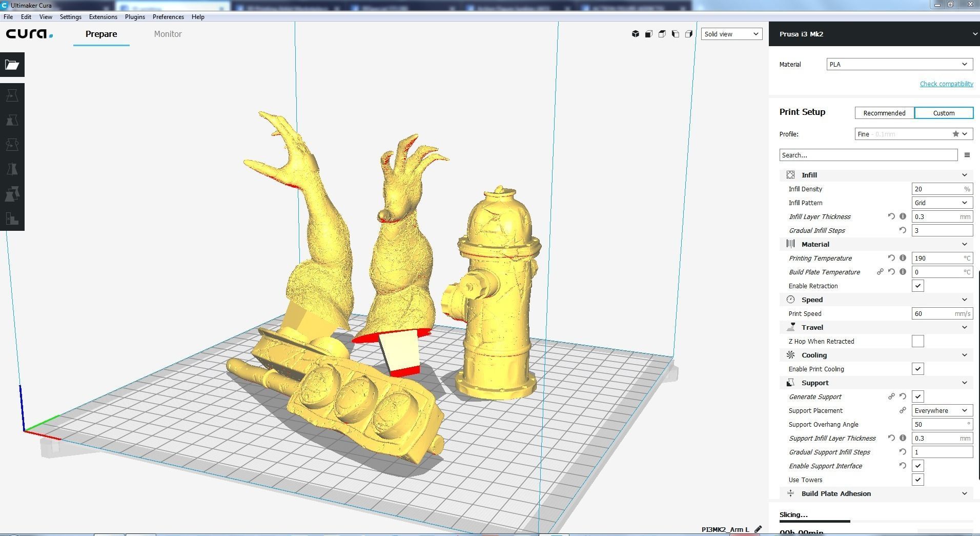Select the Scale tool in left toolbar
The width and height of the screenshot is (980, 536).
[x=12, y=120]
